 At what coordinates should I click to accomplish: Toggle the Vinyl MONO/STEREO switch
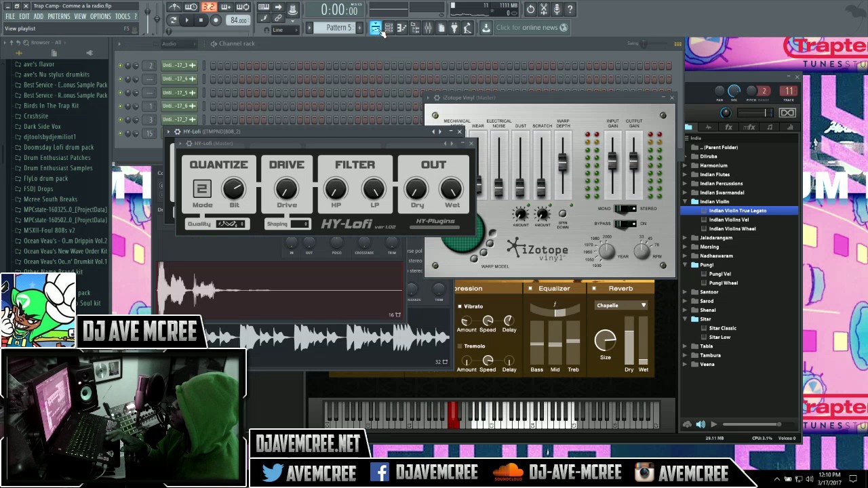coord(625,209)
